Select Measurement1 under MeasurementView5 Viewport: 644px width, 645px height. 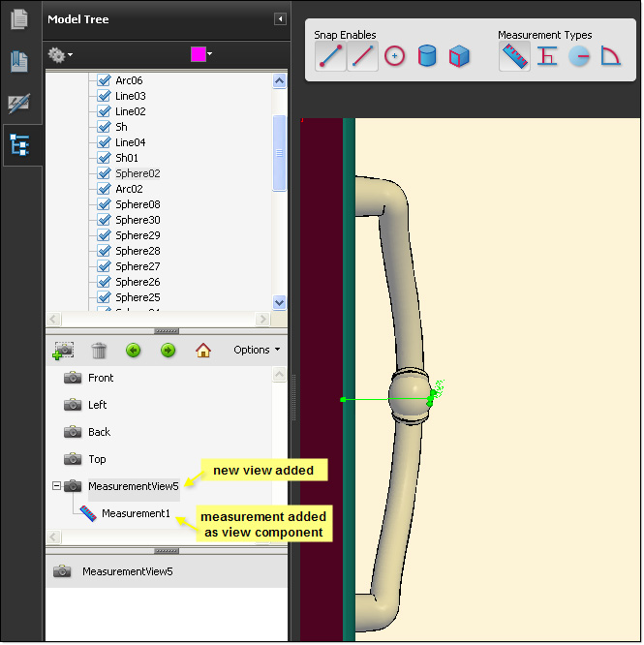pyautogui.click(x=135, y=513)
